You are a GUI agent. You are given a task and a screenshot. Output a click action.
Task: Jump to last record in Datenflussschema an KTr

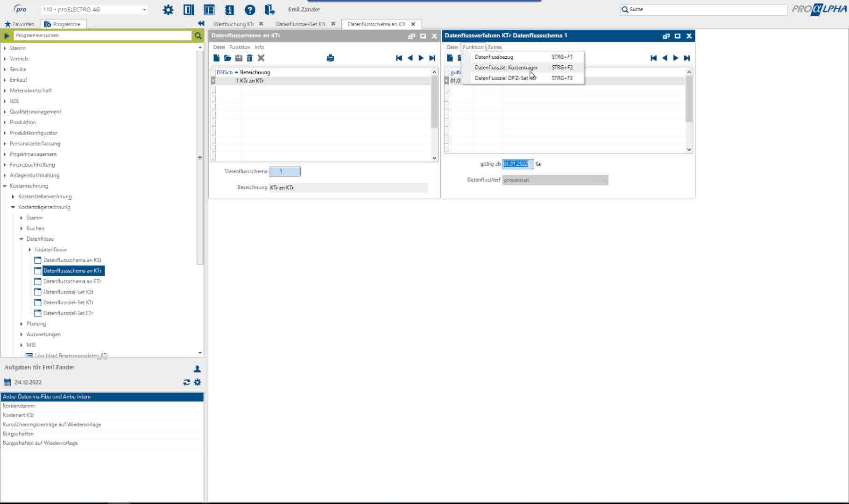point(432,58)
